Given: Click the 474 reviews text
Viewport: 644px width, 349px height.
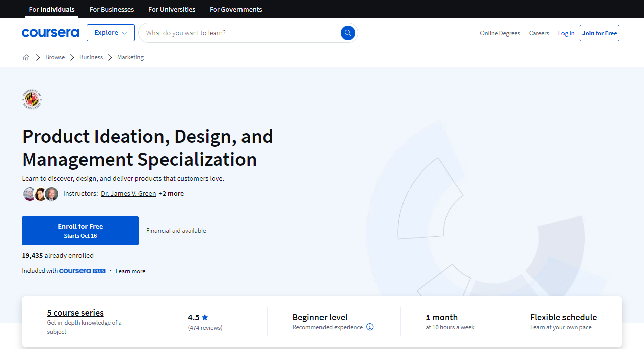Looking at the screenshot, I should click(x=205, y=327).
